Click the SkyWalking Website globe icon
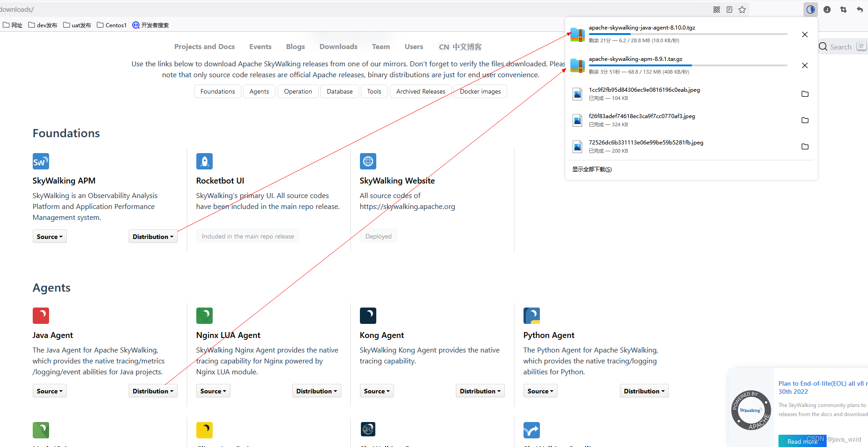The height and width of the screenshot is (447, 868). tap(368, 161)
